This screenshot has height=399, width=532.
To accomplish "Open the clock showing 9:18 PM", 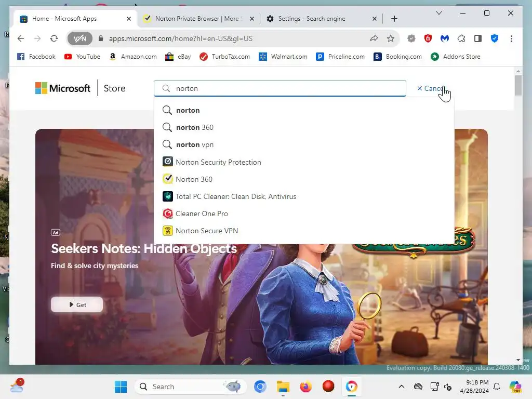I will [474, 387].
